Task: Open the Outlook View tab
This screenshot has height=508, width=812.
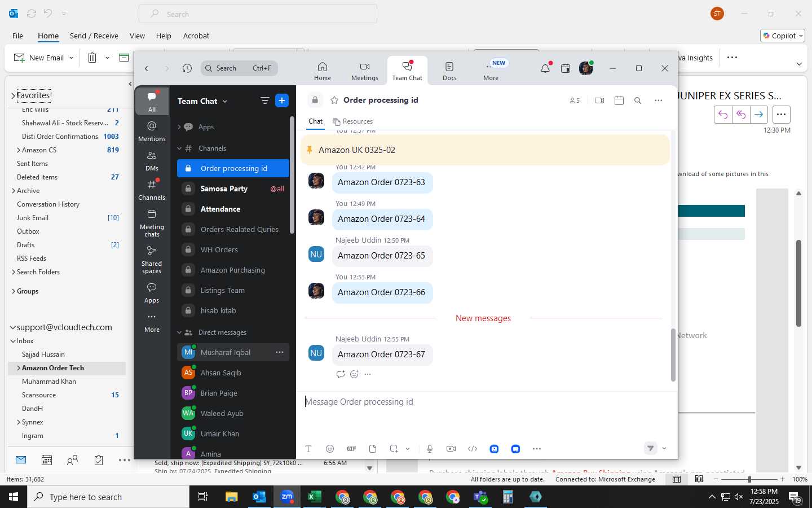Action: point(137,36)
